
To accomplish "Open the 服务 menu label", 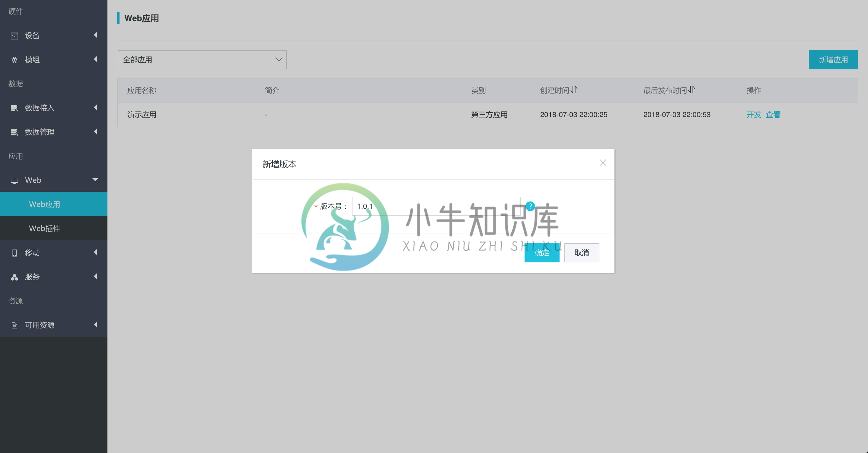I will (32, 277).
